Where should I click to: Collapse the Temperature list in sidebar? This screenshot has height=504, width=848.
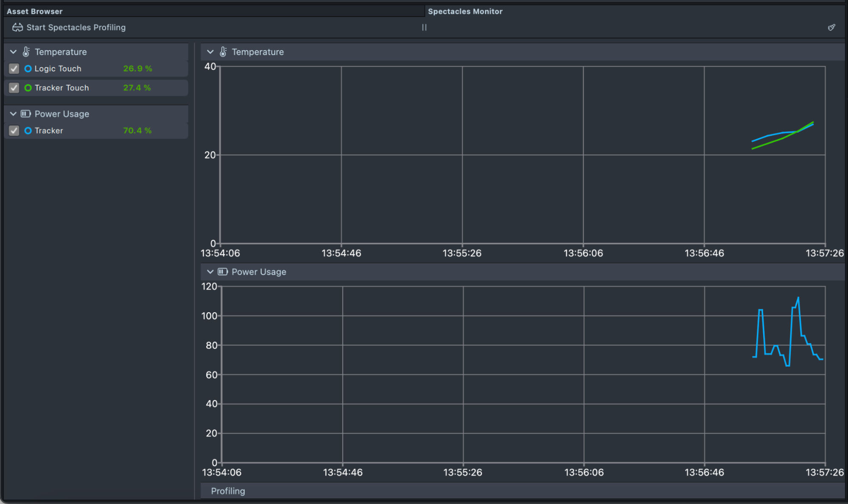(13, 52)
